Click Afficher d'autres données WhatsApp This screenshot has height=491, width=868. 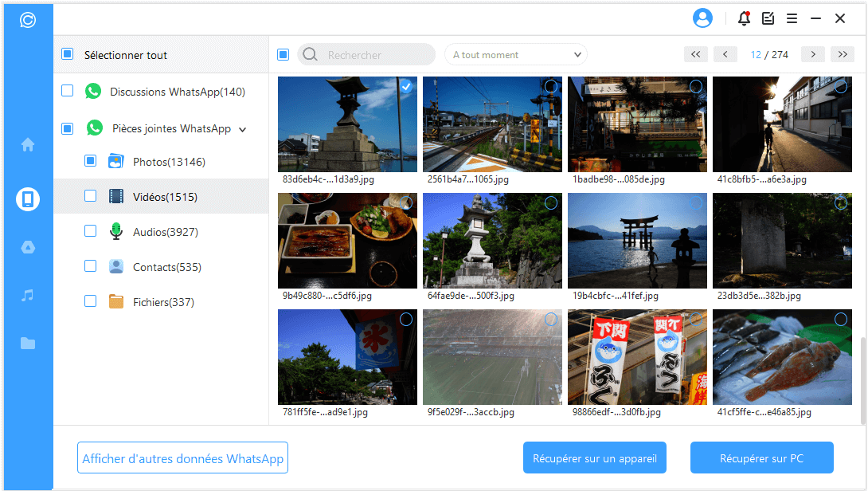click(182, 458)
